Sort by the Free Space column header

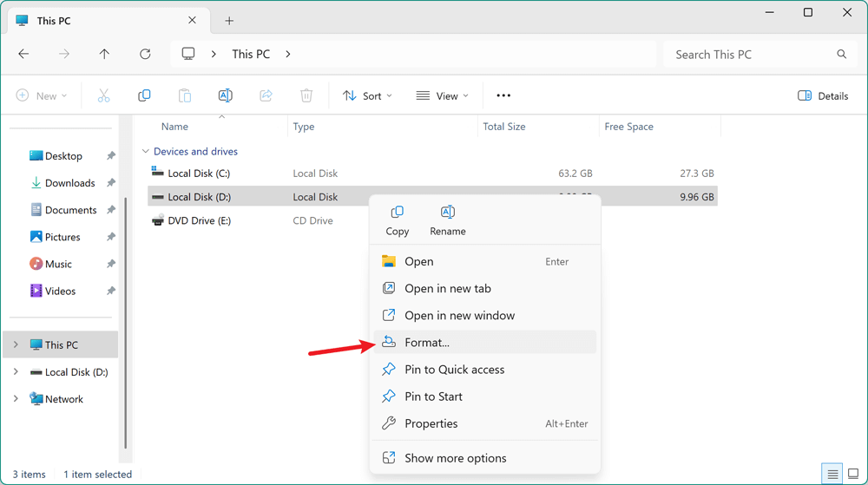[628, 127]
